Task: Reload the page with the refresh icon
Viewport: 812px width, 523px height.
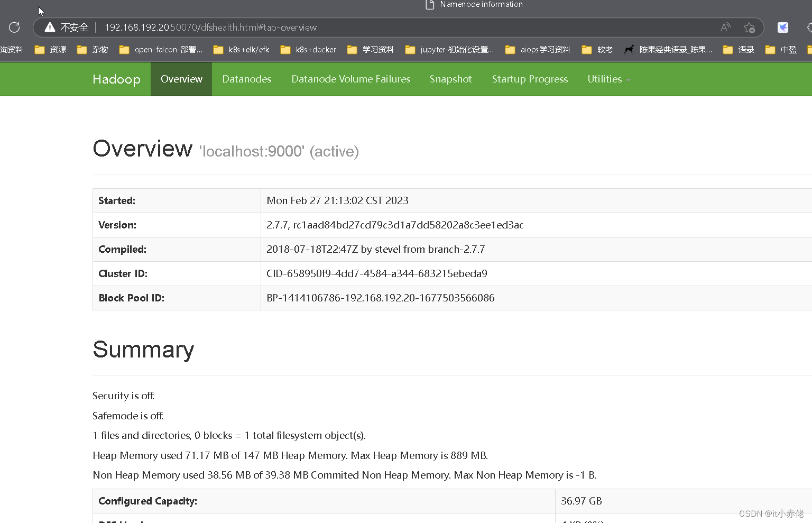Action: point(14,27)
